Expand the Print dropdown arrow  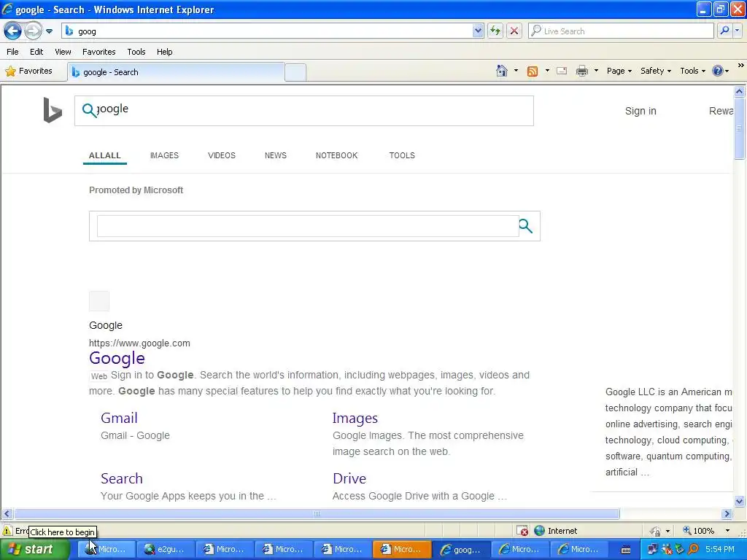[596, 71]
